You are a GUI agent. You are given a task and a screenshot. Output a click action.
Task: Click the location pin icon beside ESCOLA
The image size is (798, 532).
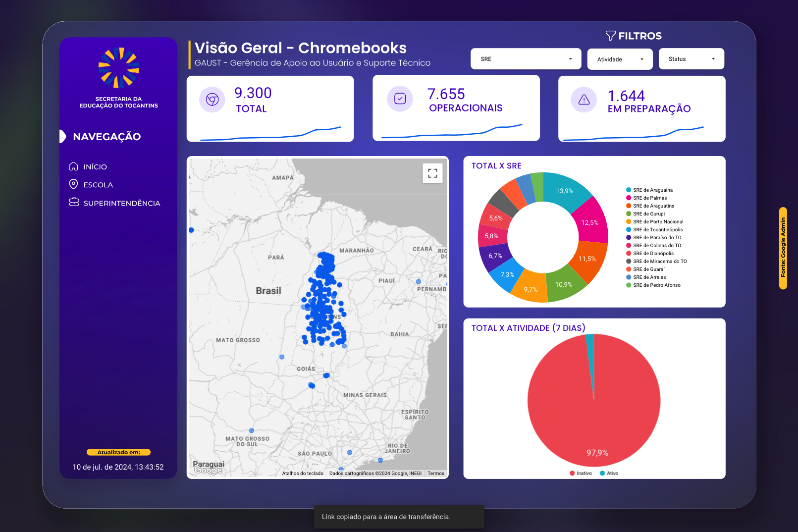[x=73, y=184]
